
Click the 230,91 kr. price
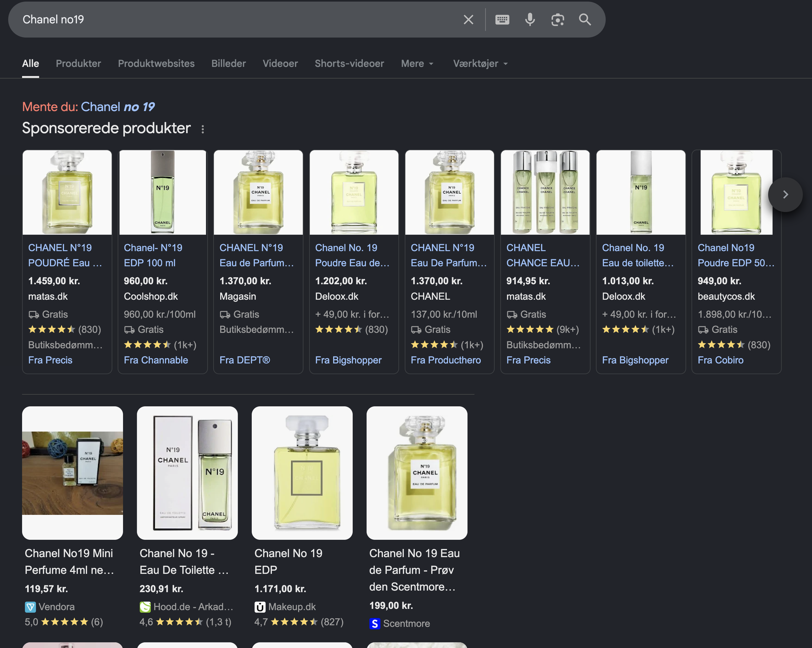[x=161, y=589]
